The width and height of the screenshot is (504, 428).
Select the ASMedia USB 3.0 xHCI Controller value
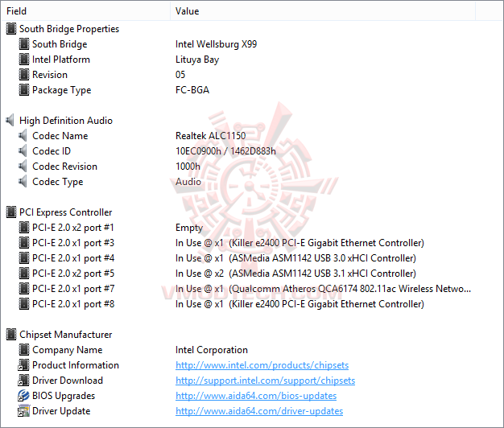coord(295,258)
